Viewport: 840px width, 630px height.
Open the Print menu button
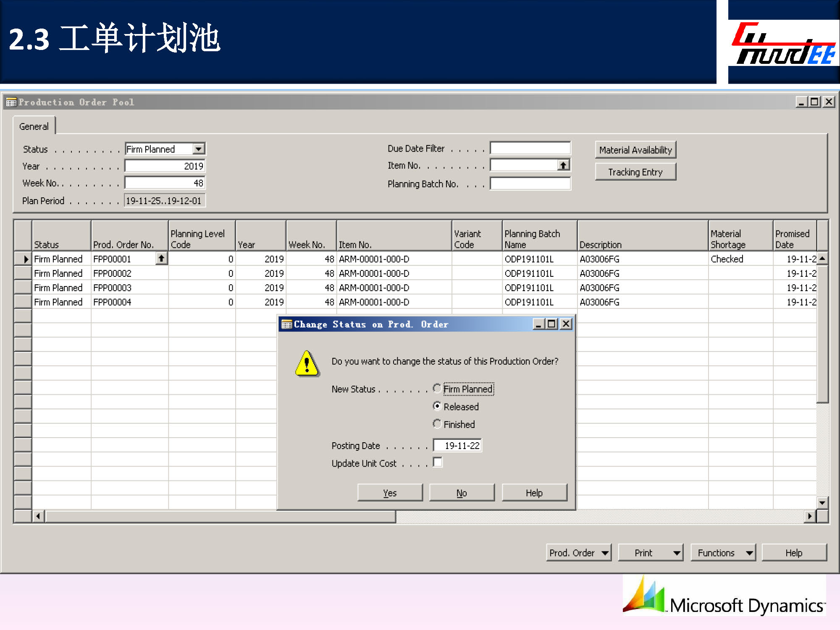(x=651, y=553)
